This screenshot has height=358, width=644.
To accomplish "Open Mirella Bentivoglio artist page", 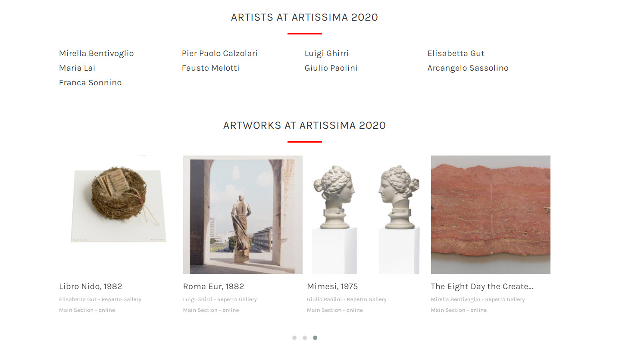I will pos(96,53).
